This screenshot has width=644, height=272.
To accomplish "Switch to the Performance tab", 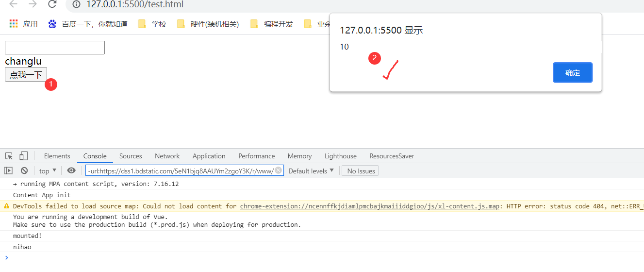I will 257,156.
